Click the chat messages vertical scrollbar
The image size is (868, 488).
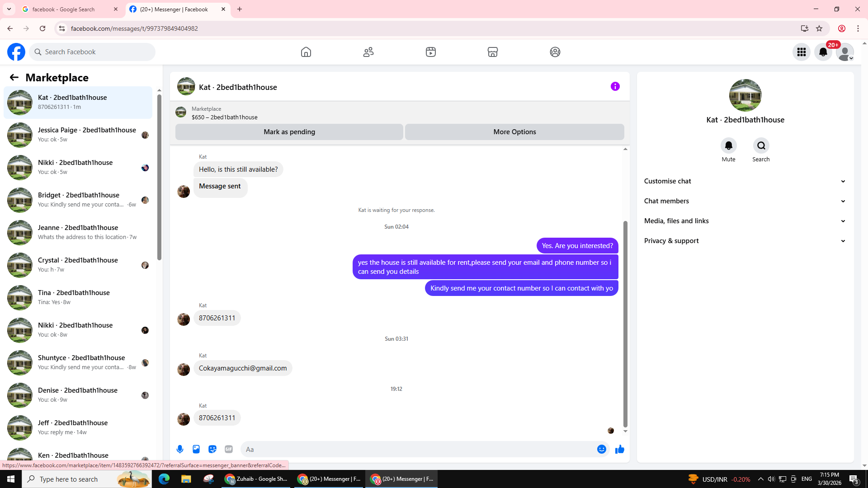coord(625,323)
